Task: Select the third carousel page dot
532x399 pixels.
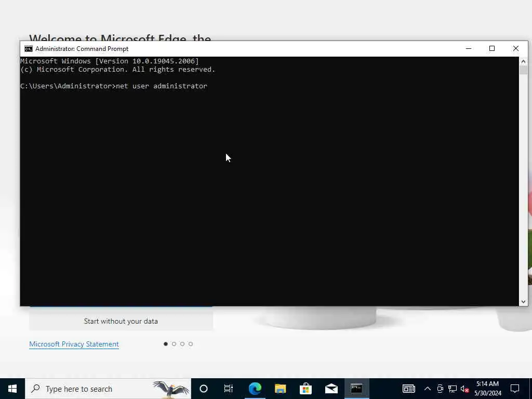Action: click(182, 344)
